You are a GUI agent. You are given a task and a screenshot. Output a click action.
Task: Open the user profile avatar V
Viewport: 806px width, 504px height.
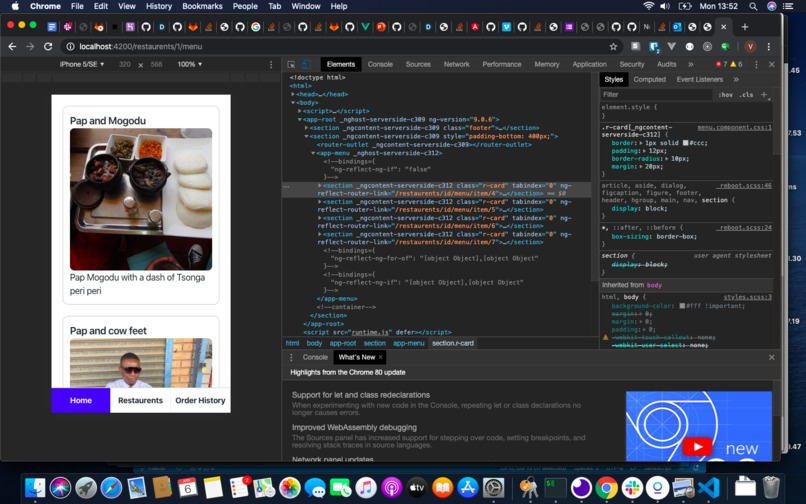click(750, 46)
